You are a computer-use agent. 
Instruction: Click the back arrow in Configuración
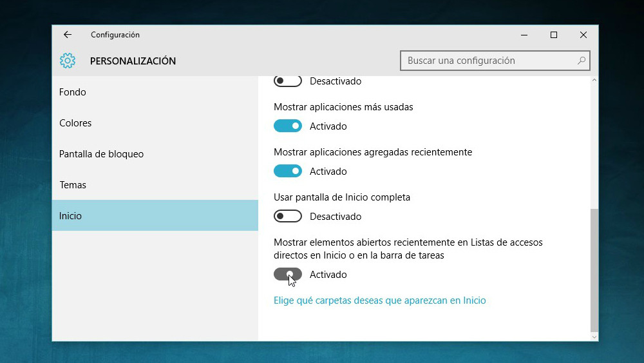[x=68, y=35]
